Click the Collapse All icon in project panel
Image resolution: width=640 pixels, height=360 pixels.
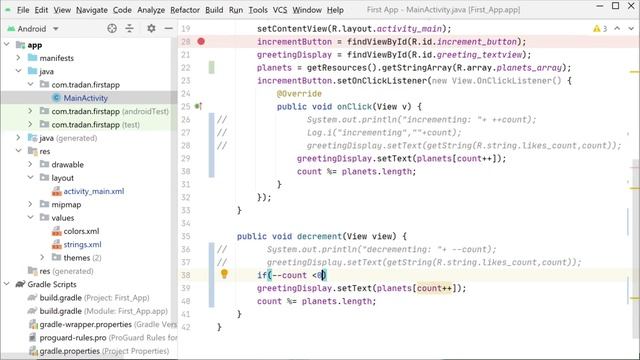[129, 28]
